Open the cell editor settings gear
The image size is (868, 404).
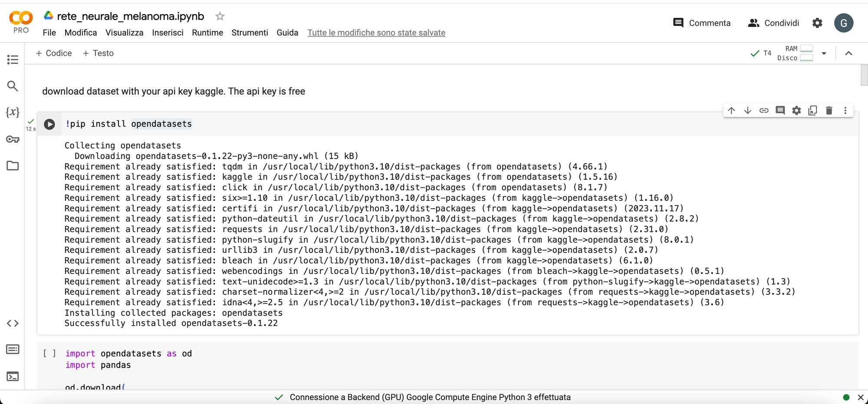(x=796, y=111)
